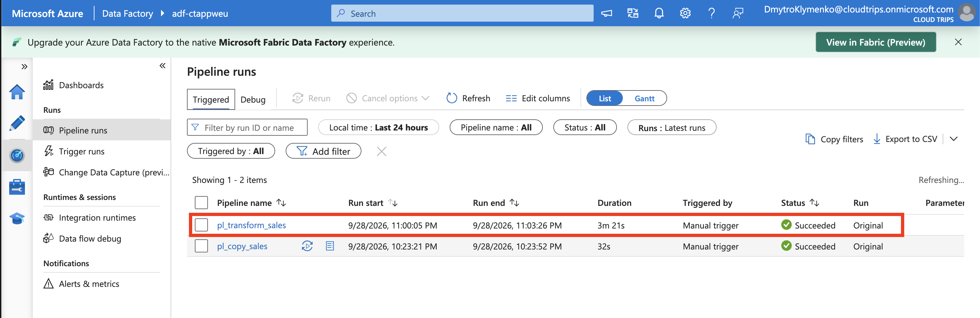Open the help question mark
The image size is (980, 318).
(711, 13)
